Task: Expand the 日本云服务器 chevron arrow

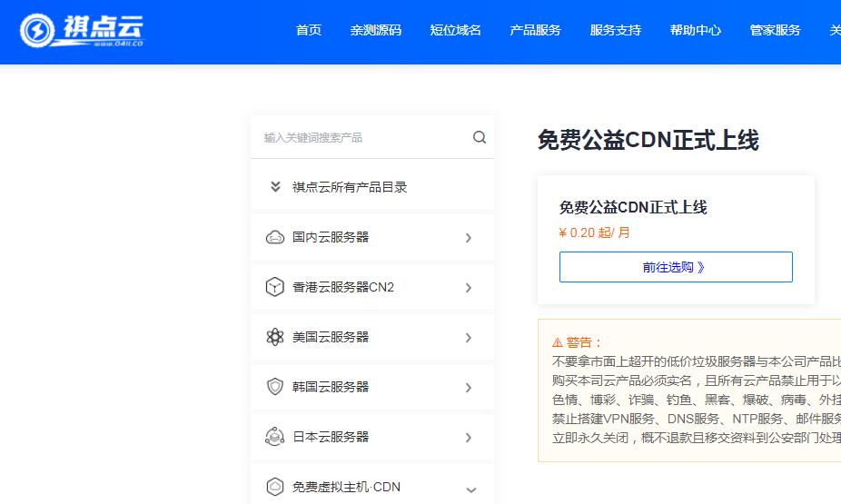Action: click(469, 437)
